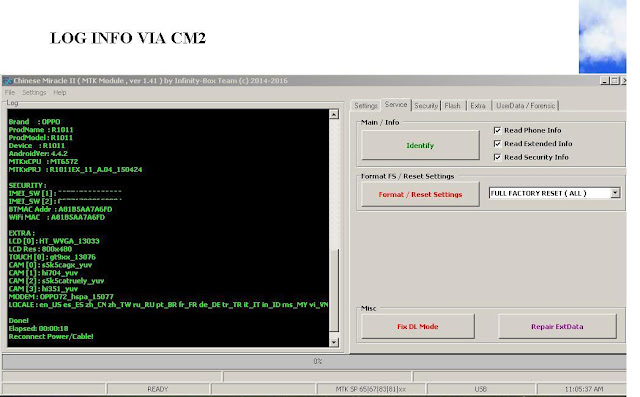
Task: Click the LCD Res : 800x480 log line
Action: [40, 249]
